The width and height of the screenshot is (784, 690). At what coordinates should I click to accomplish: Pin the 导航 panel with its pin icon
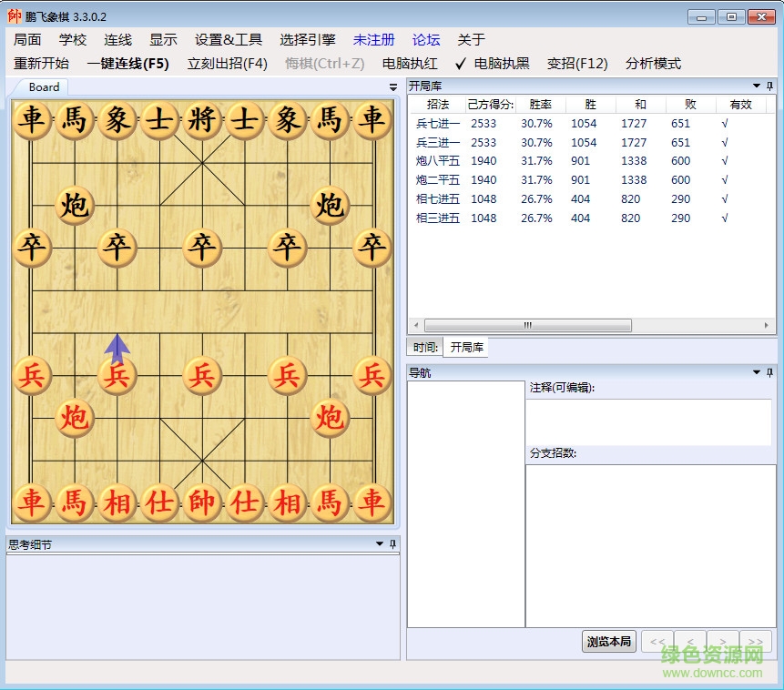click(x=770, y=371)
